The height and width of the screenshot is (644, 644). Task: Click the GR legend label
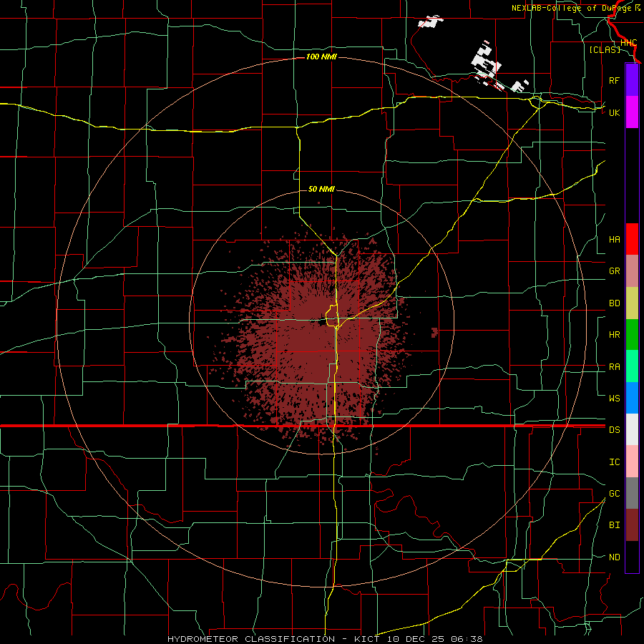(x=614, y=271)
